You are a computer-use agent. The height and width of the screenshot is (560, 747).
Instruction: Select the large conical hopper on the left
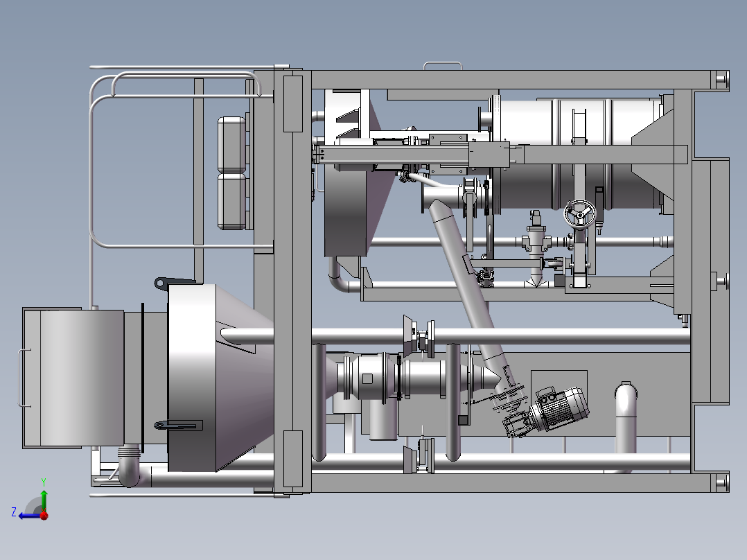click(220, 378)
